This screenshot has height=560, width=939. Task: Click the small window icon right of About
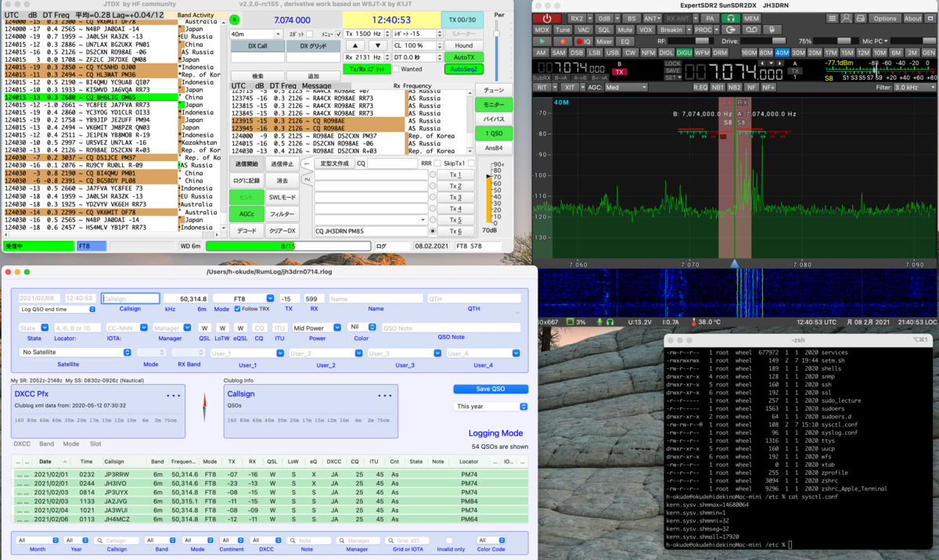click(929, 18)
